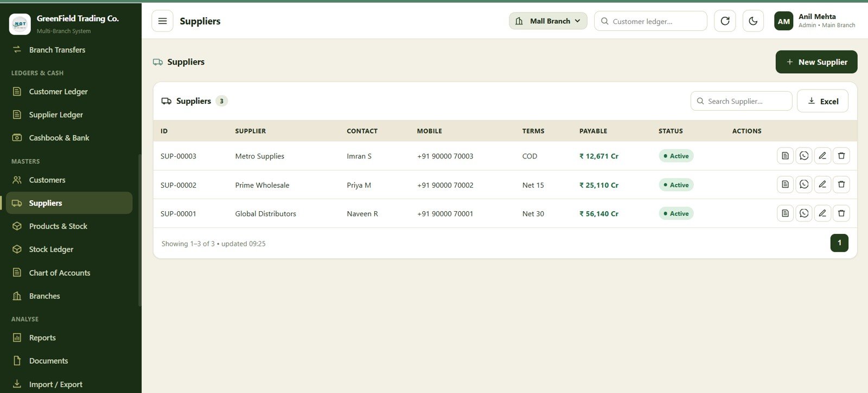This screenshot has height=393, width=868.
Task: Click the New Supplier button
Action: click(816, 62)
